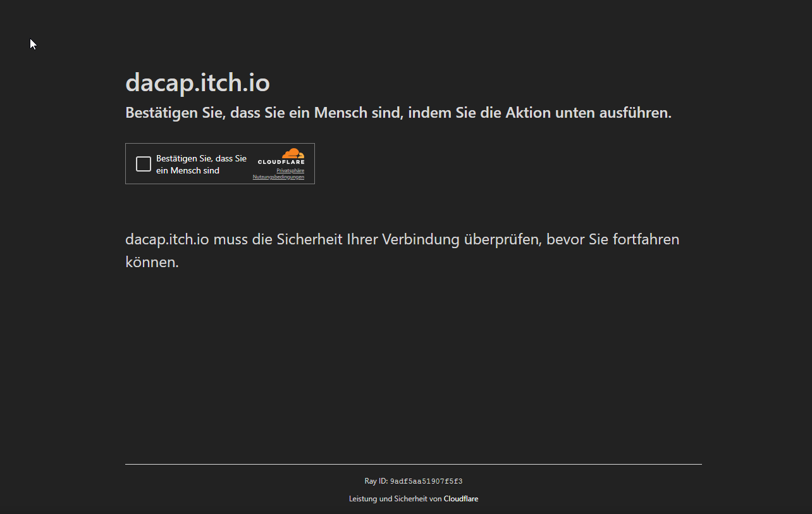812x514 pixels.
Task: Follow the Cloudflare link in the footer
Action: [x=461, y=499]
